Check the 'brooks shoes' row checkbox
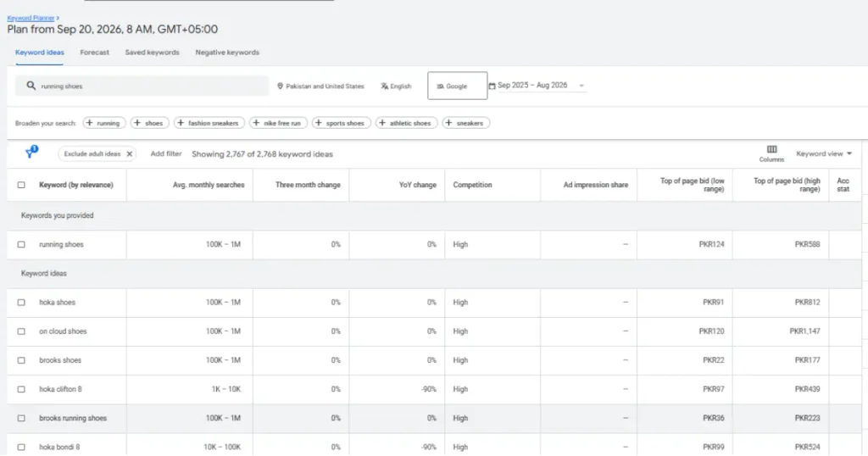The height and width of the screenshot is (456, 868). click(x=21, y=359)
